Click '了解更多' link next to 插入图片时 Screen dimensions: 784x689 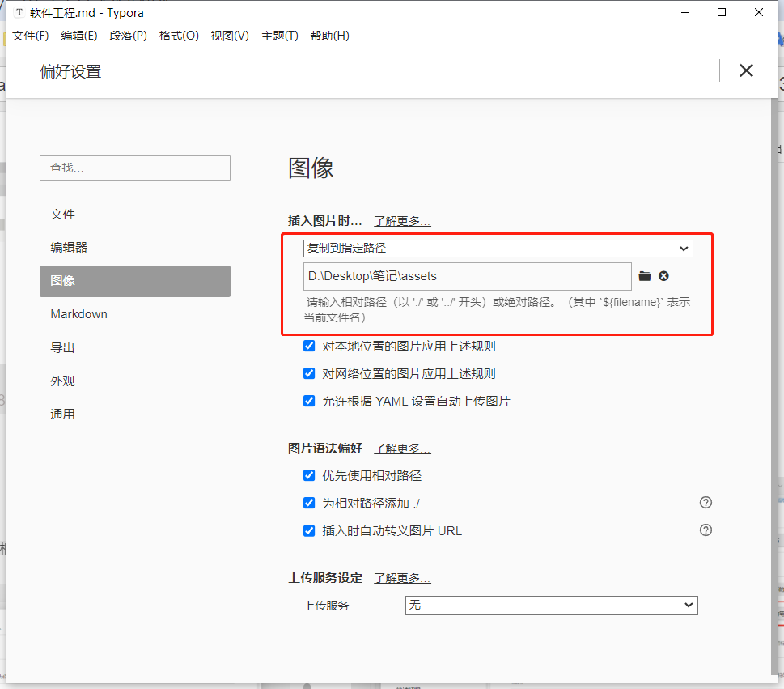coord(402,221)
